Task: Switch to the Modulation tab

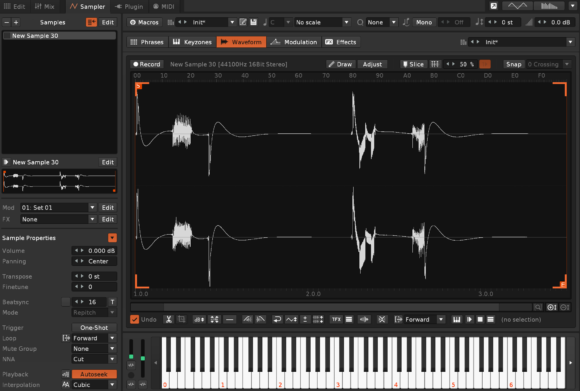Action: [294, 42]
